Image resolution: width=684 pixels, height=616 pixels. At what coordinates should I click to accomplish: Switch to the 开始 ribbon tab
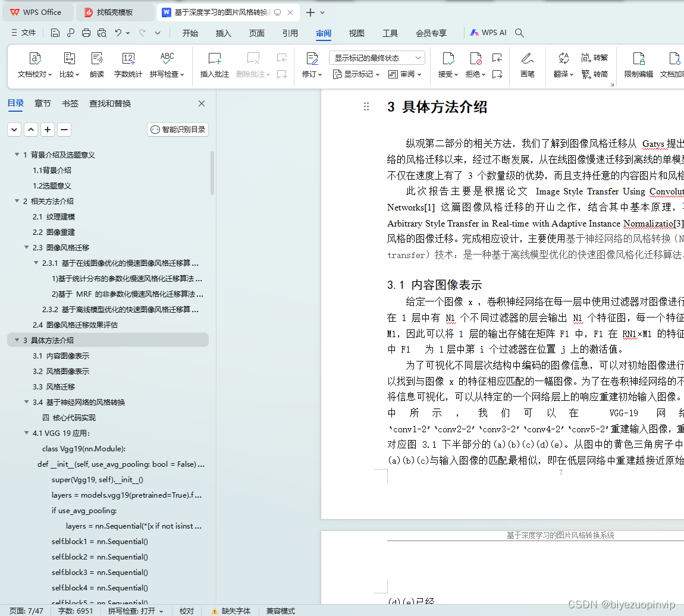(x=190, y=33)
